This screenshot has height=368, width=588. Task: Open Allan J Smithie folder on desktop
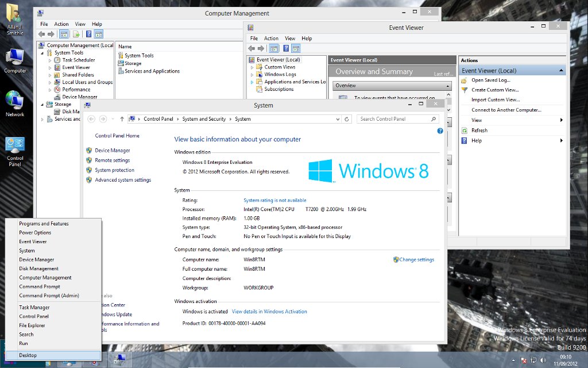coord(15,20)
